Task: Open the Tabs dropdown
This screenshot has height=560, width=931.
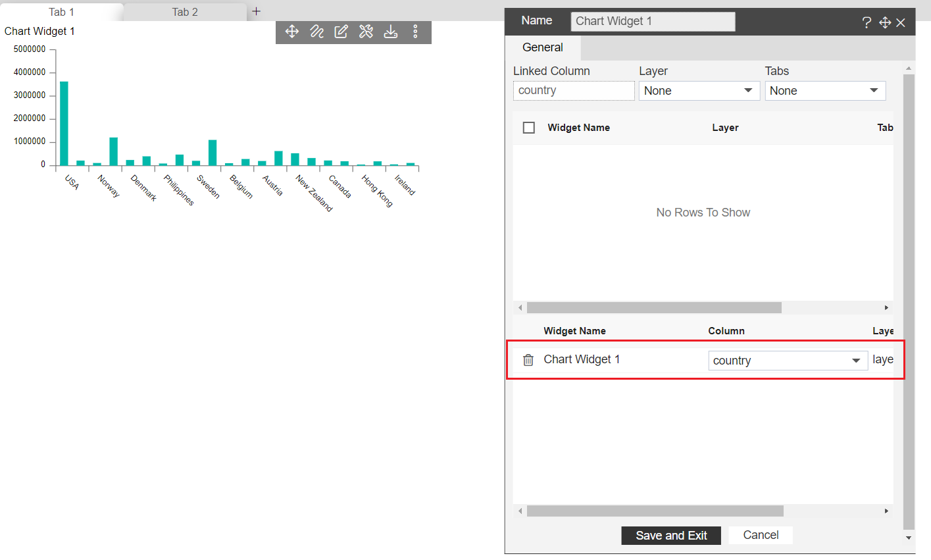Action: point(825,91)
